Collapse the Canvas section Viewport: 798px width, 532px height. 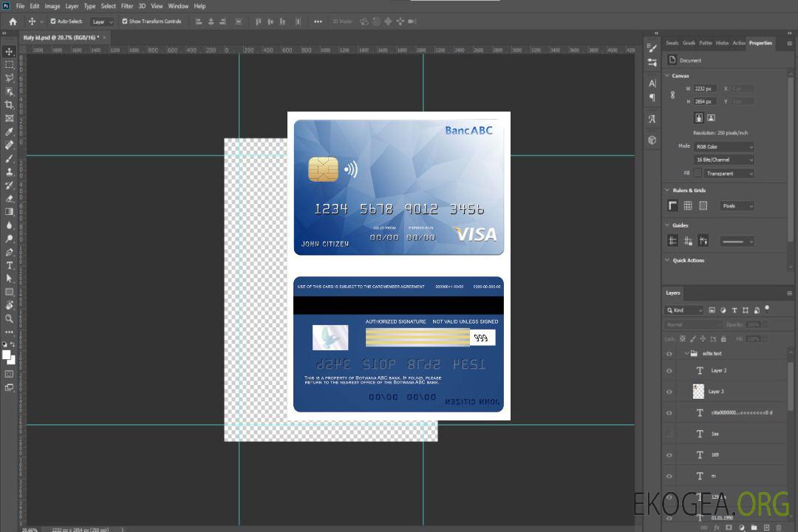[668, 75]
